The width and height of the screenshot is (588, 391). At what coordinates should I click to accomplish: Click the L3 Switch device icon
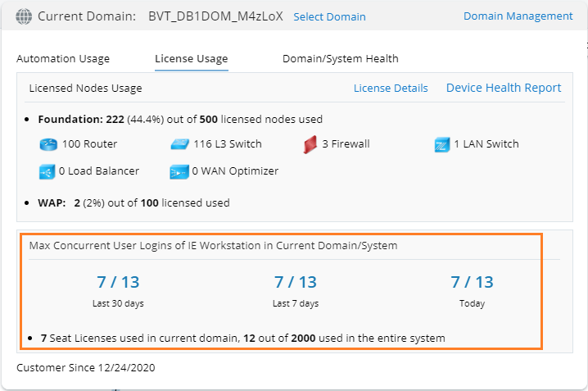coord(179,144)
